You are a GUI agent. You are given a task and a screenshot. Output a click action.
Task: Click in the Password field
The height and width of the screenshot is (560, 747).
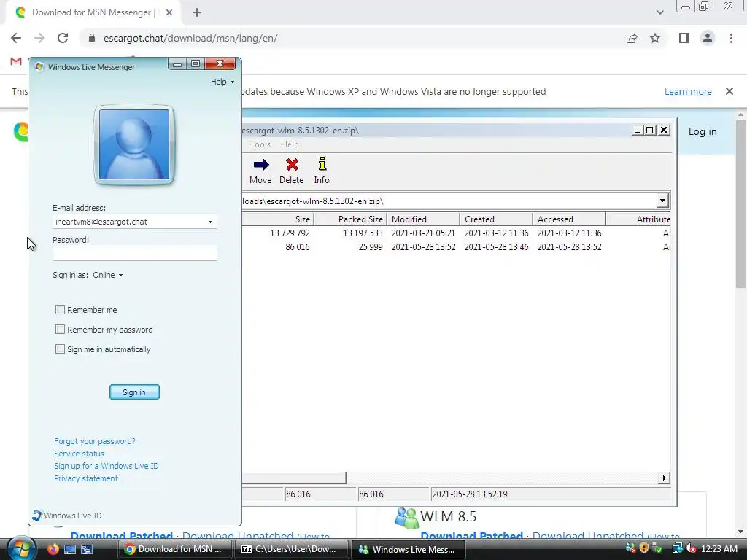135,253
